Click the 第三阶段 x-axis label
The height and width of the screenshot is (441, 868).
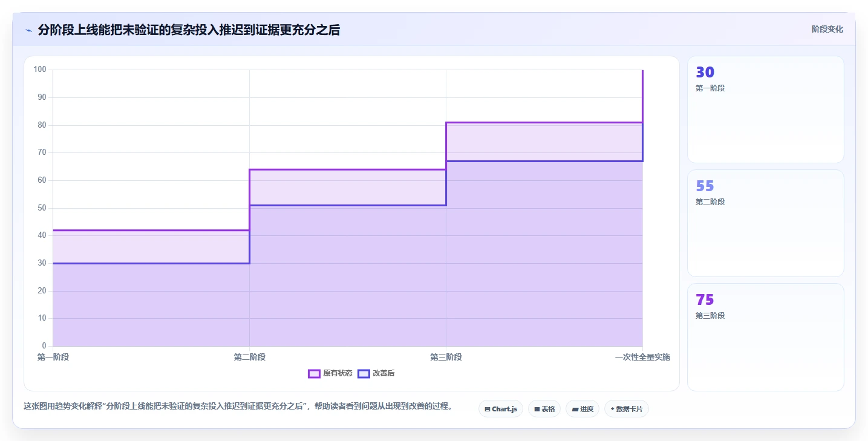pyautogui.click(x=446, y=358)
